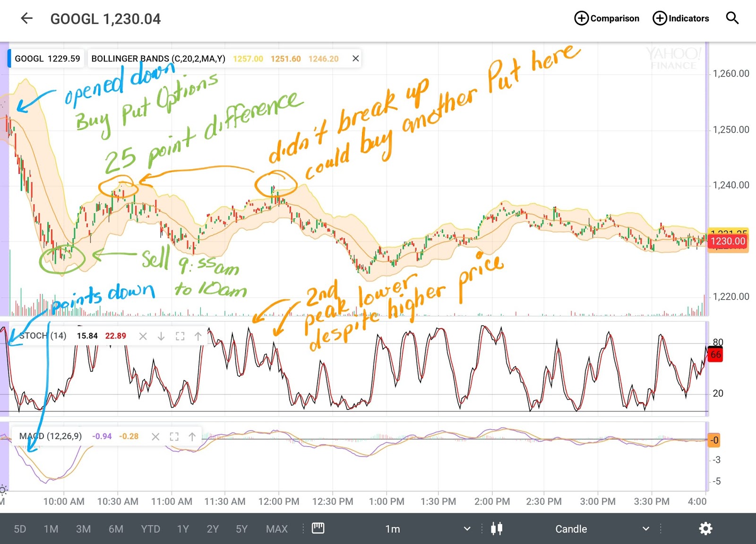
Task: Click the GOOGL 1,230.04 title
Action: click(x=105, y=19)
